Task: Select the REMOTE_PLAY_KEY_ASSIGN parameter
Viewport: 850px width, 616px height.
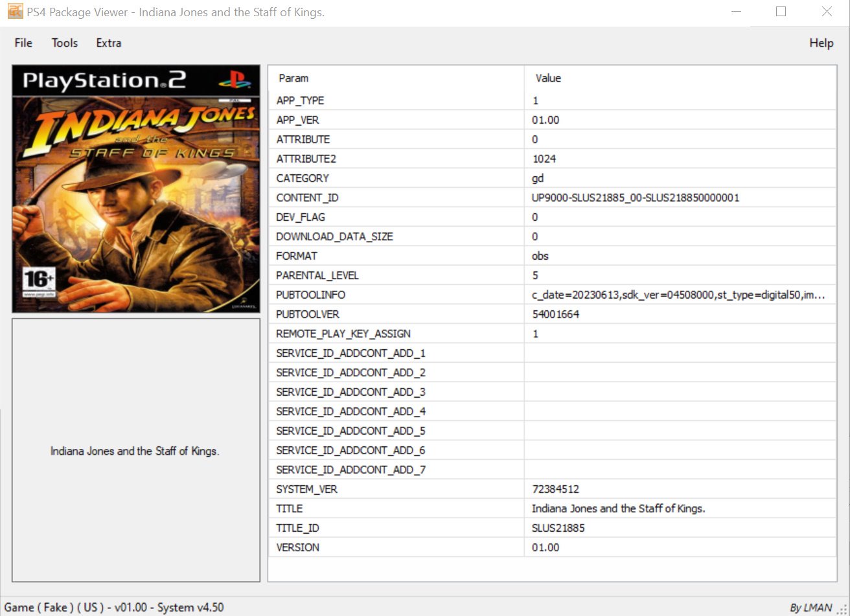Action: click(343, 334)
